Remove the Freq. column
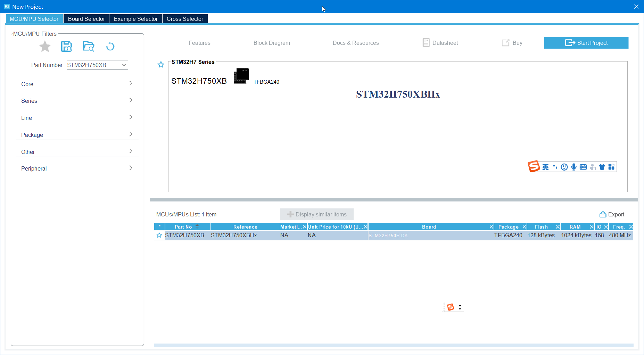 [631, 227]
